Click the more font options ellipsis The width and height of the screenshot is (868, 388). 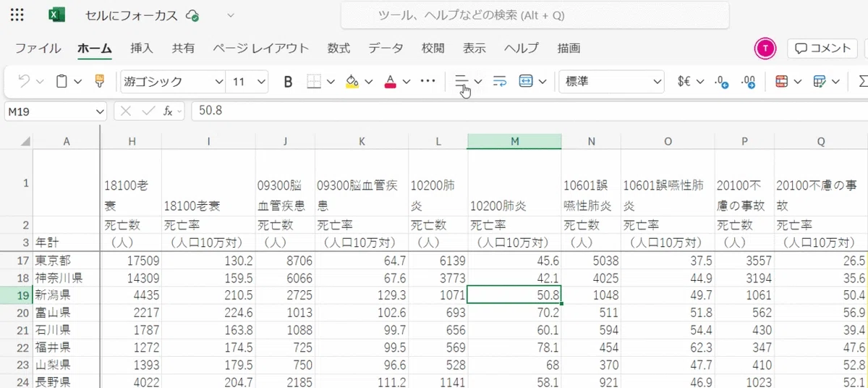[x=428, y=81]
